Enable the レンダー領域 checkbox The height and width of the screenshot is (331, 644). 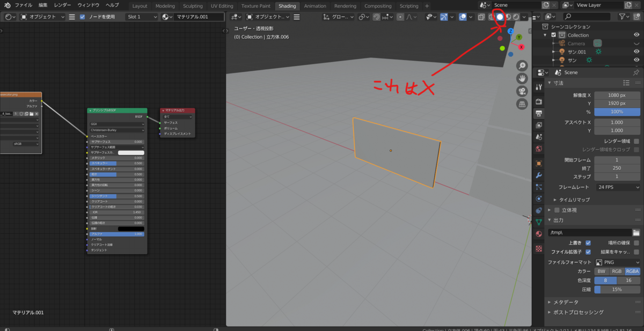pyautogui.click(x=636, y=141)
